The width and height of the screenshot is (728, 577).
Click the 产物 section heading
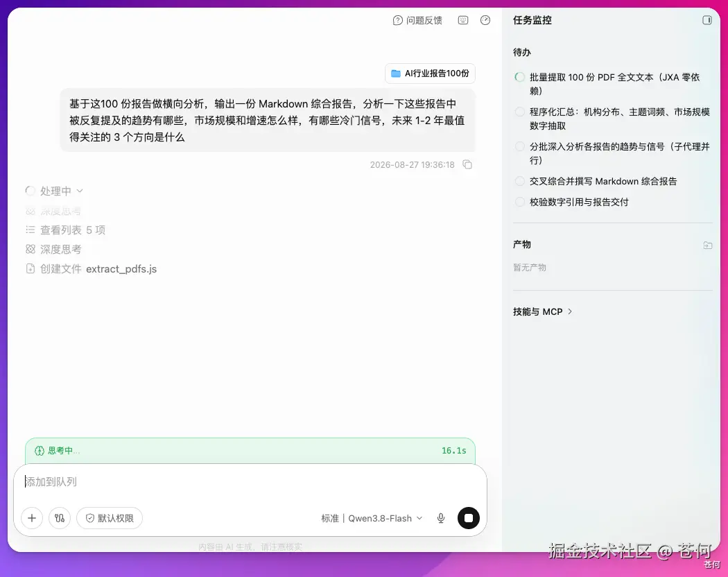pyautogui.click(x=522, y=244)
